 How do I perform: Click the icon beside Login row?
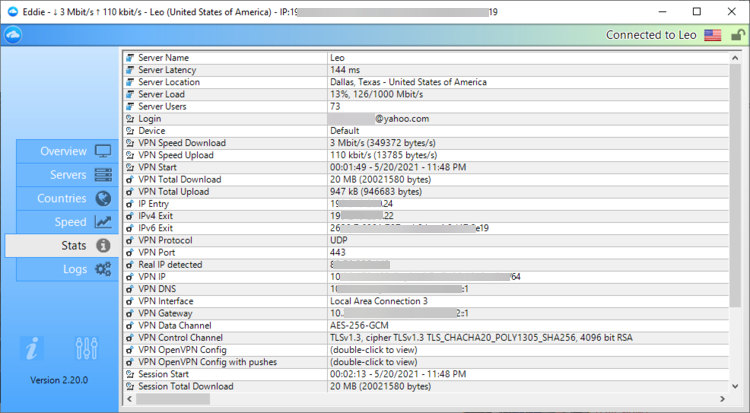pyautogui.click(x=130, y=119)
